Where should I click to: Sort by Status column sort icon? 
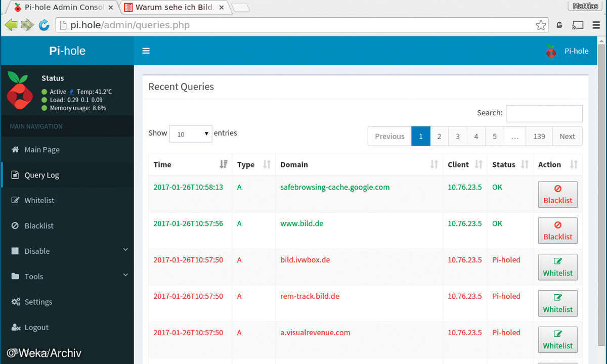pos(525,164)
